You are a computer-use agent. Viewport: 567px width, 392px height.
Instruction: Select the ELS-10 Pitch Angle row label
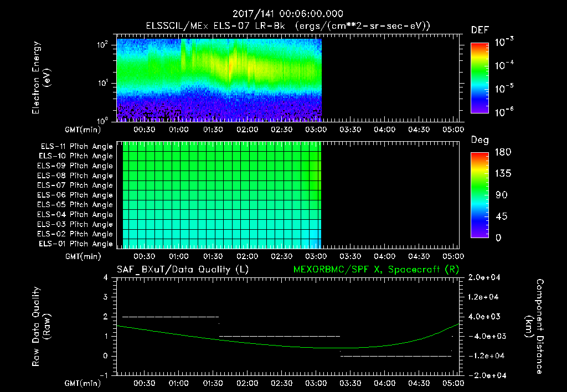point(76,156)
